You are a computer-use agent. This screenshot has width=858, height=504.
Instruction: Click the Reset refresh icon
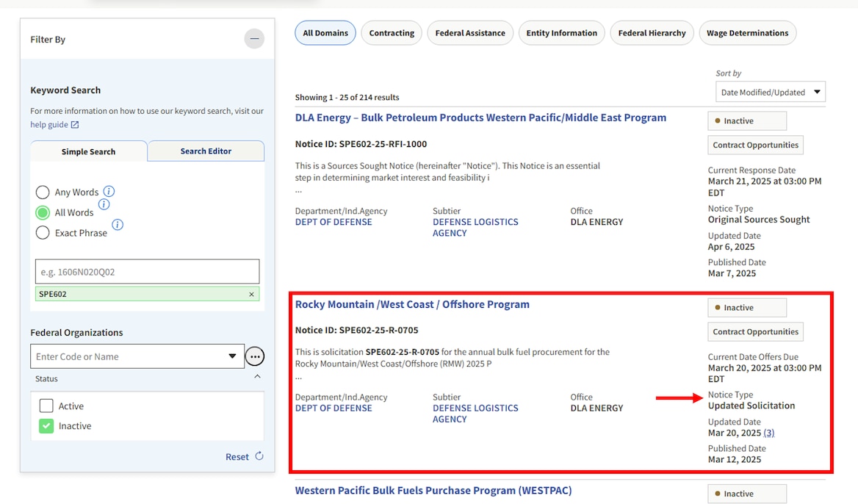259,456
